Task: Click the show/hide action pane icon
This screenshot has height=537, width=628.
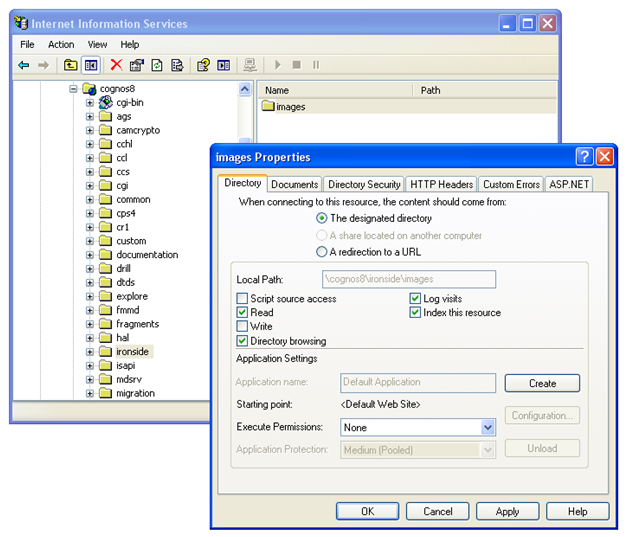Action: pyautogui.click(x=223, y=65)
